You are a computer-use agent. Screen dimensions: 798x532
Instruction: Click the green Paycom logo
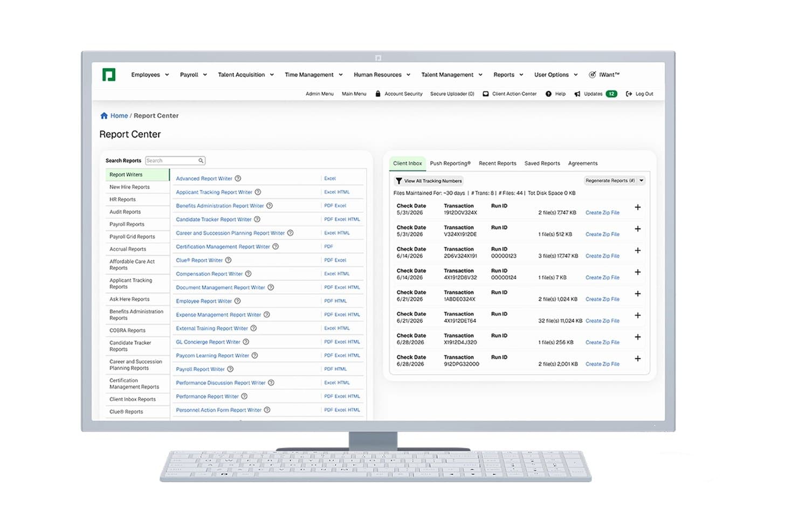click(x=109, y=74)
